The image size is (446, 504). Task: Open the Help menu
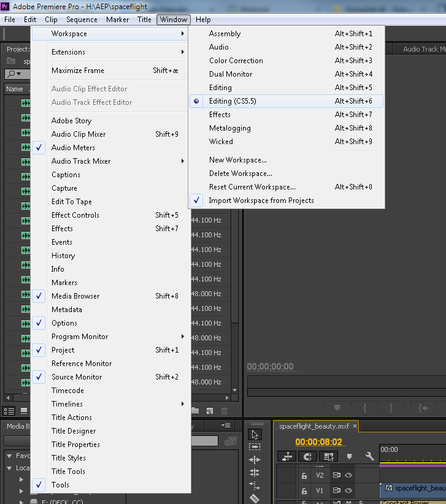(203, 20)
